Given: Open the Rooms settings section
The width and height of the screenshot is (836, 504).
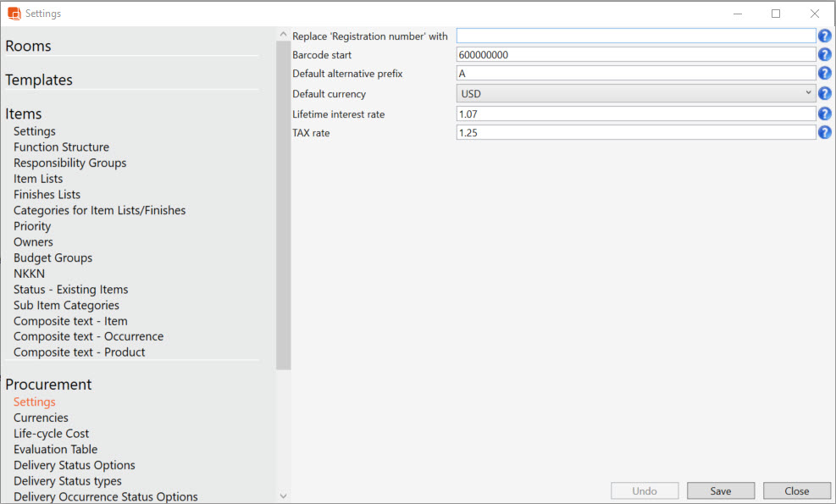Looking at the screenshot, I should point(29,47).
